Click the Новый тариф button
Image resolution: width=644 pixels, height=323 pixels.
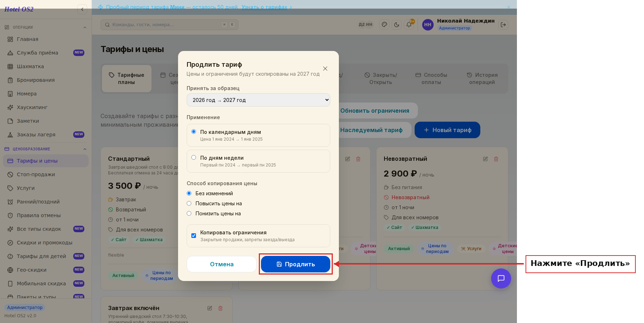pyautogui.click(x=447, y=130)
